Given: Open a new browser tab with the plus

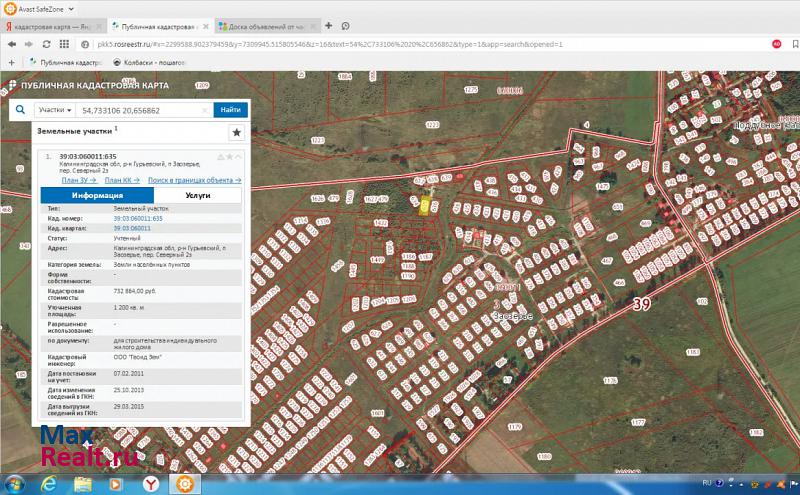Looking at the screenshot, I should pos(328,25).
